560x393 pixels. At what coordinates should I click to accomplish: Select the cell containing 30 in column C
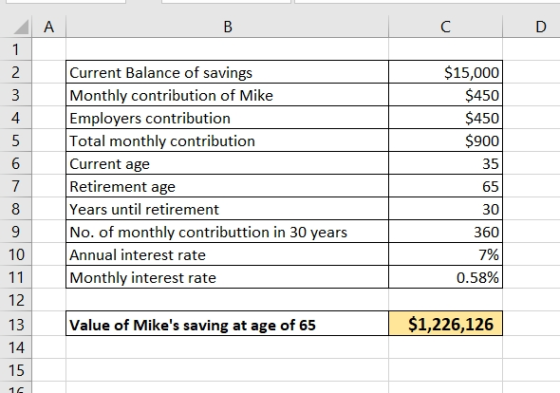[x=445, y=209]
